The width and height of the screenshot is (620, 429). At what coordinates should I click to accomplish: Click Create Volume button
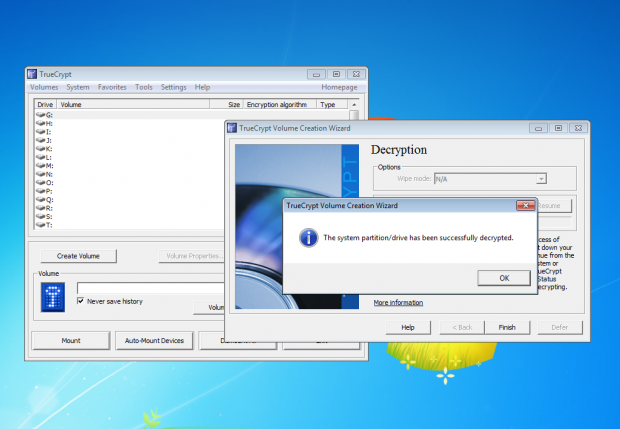tap(78, 256)
